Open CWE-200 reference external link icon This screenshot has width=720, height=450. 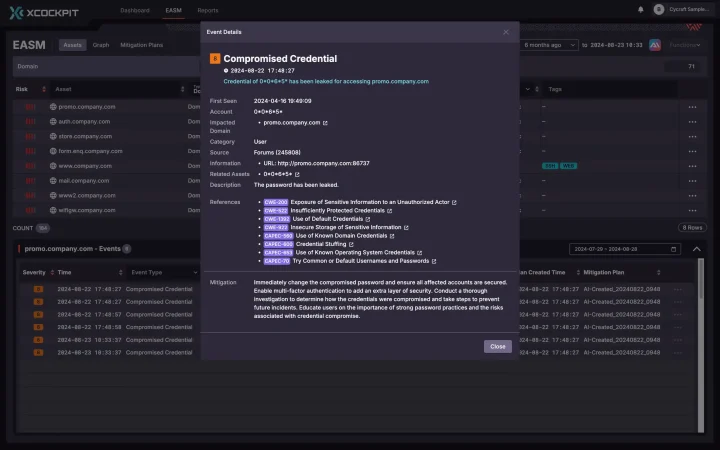tap(454, 202)
